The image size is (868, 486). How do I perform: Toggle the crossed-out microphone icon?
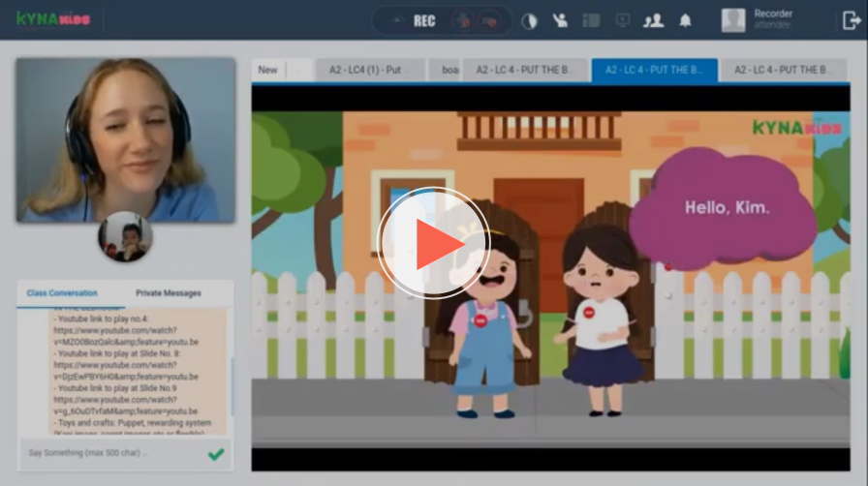coord(464,20)
